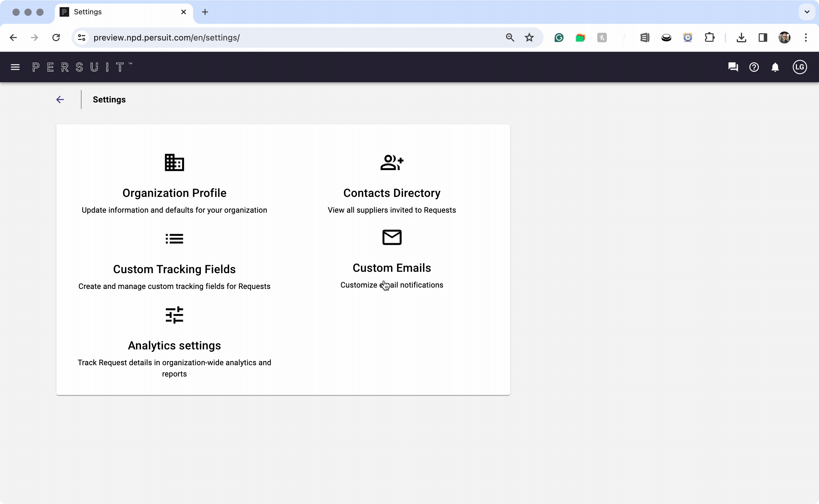Click the browser forward button
This screenshot has width=819, height=504.
(x=34, y=37)
